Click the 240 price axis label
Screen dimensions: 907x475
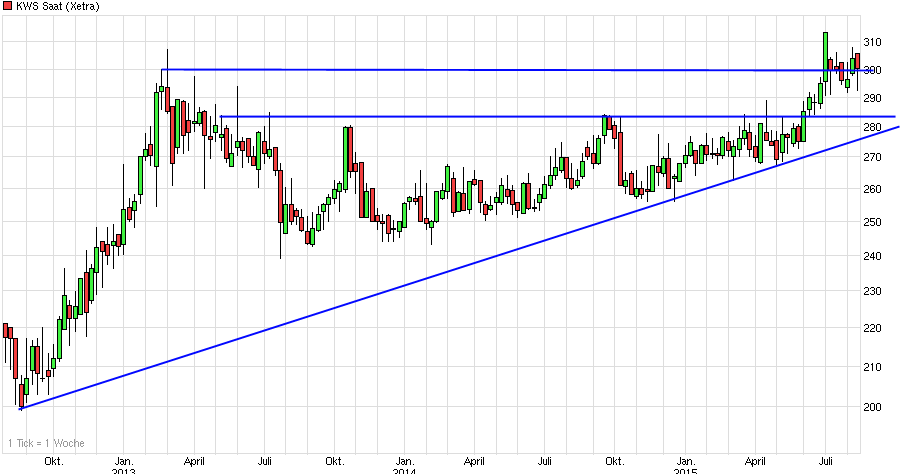point(874,256)
